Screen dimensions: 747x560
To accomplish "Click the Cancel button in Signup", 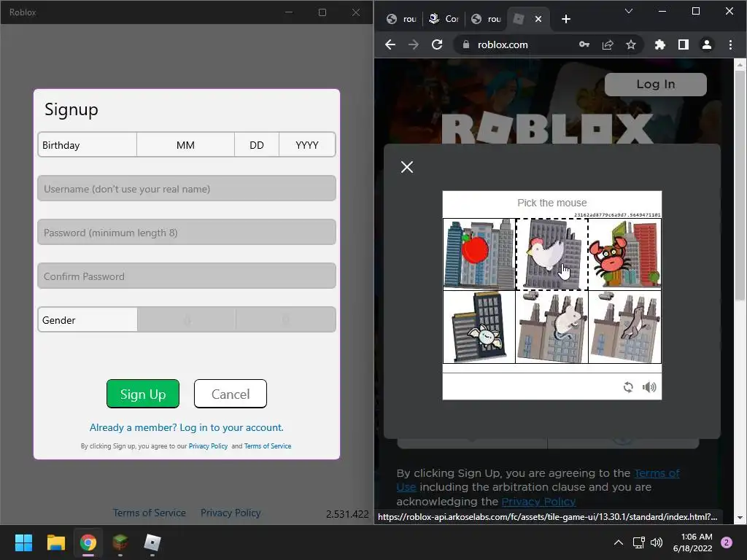I will (230, 394).
